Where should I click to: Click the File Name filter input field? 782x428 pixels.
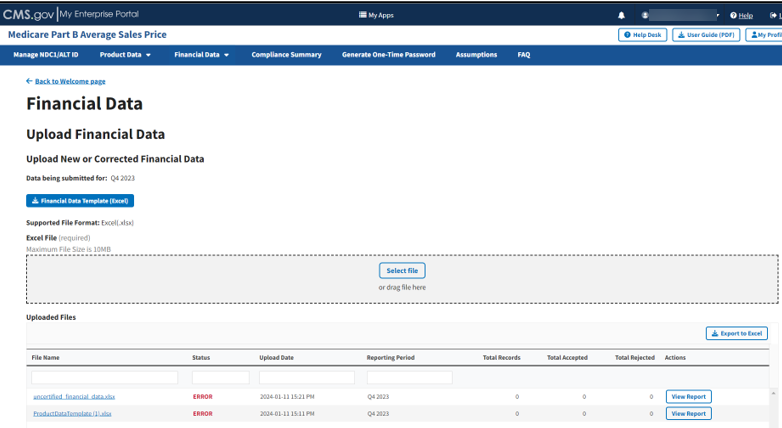pos(105,378)
